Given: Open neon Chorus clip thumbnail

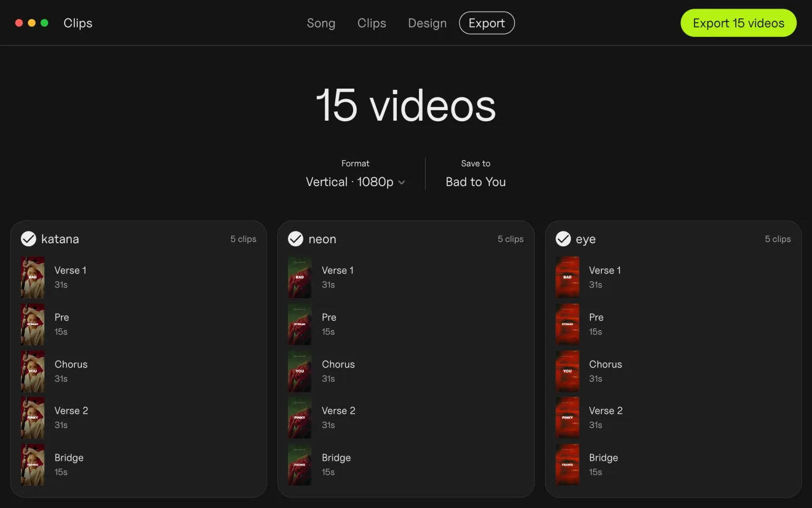Looking at the screenshot, I should pyautogui.click(x=300, y=371).
